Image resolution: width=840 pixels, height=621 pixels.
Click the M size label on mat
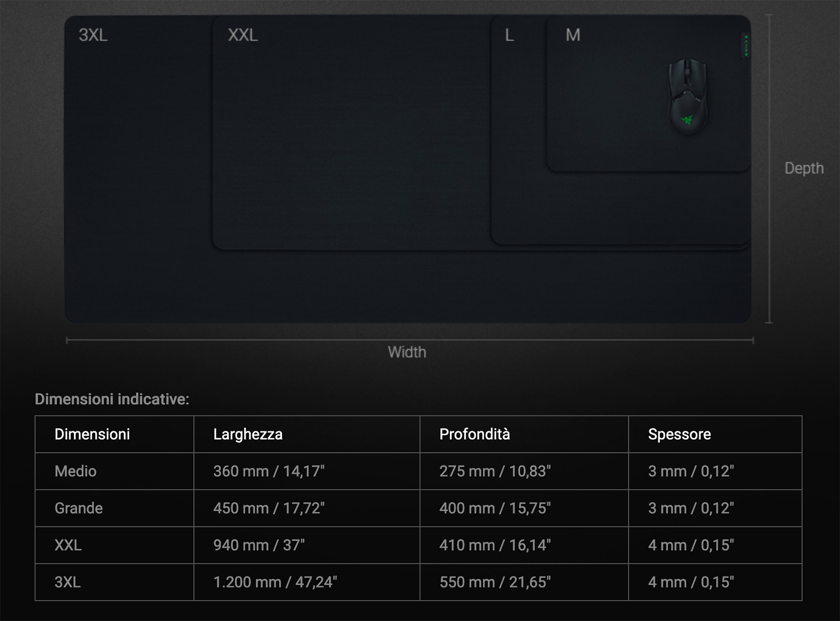[x=573, y=35]
